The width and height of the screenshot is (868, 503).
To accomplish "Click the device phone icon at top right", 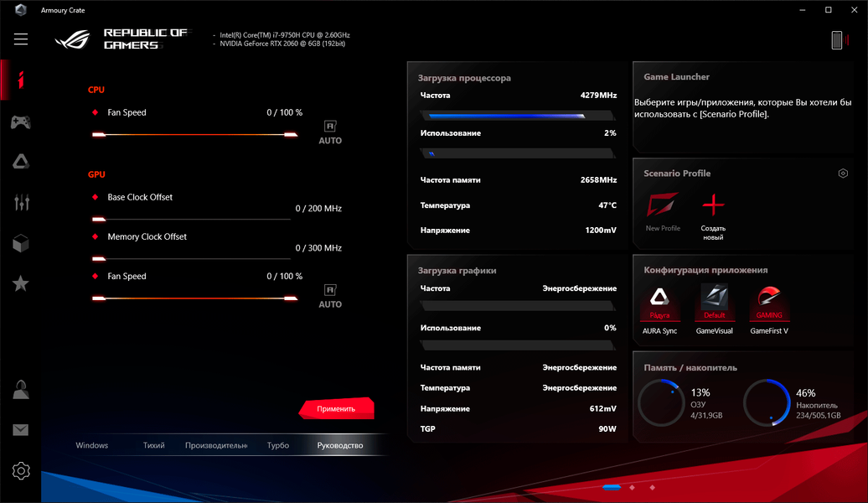I will tap(837, 40).
